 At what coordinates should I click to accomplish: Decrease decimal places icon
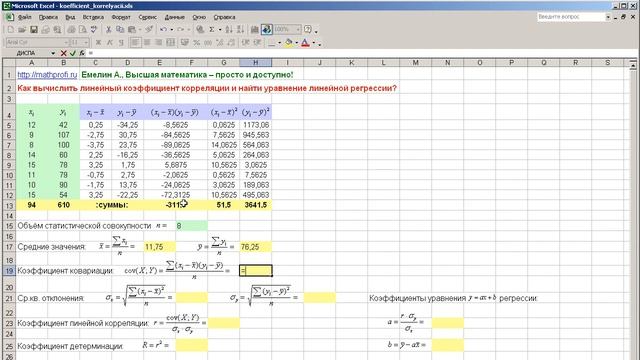(x=231, y=42)
